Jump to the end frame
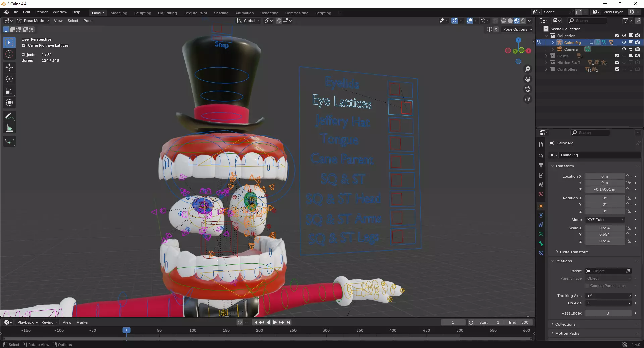 [x=288, y=322]
